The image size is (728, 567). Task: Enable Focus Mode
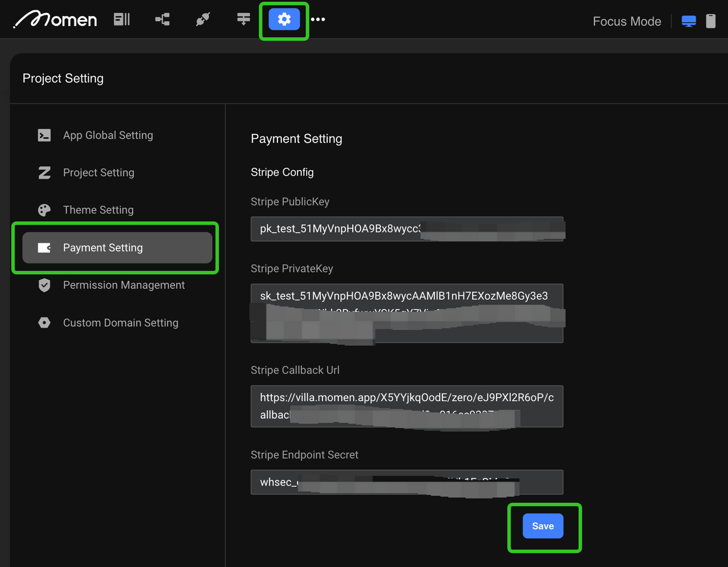[x=627, y=22]
